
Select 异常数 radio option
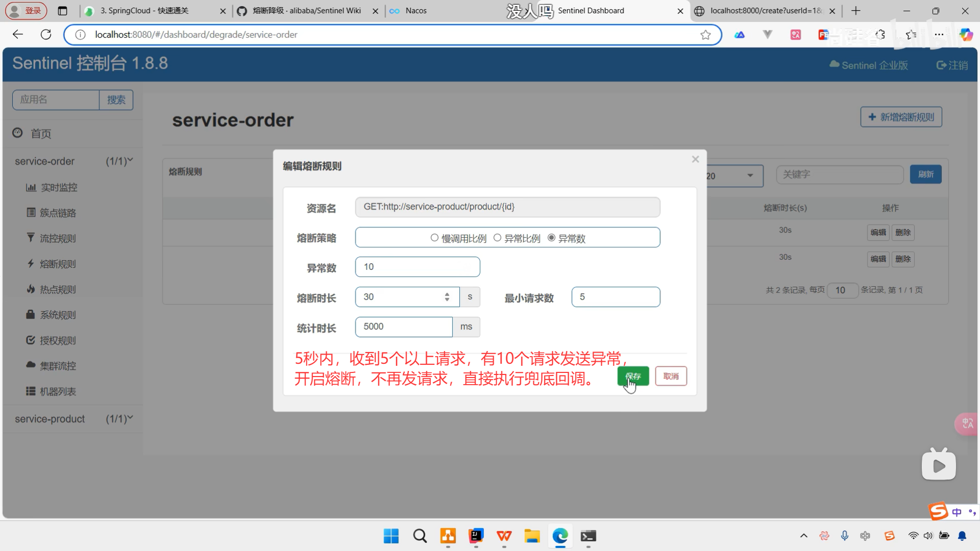(552, 238)
